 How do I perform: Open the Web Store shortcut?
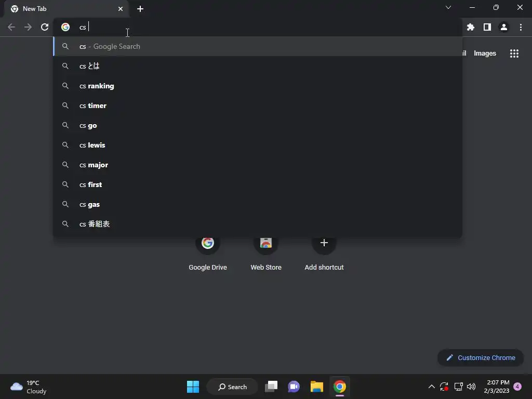point(266,253)
